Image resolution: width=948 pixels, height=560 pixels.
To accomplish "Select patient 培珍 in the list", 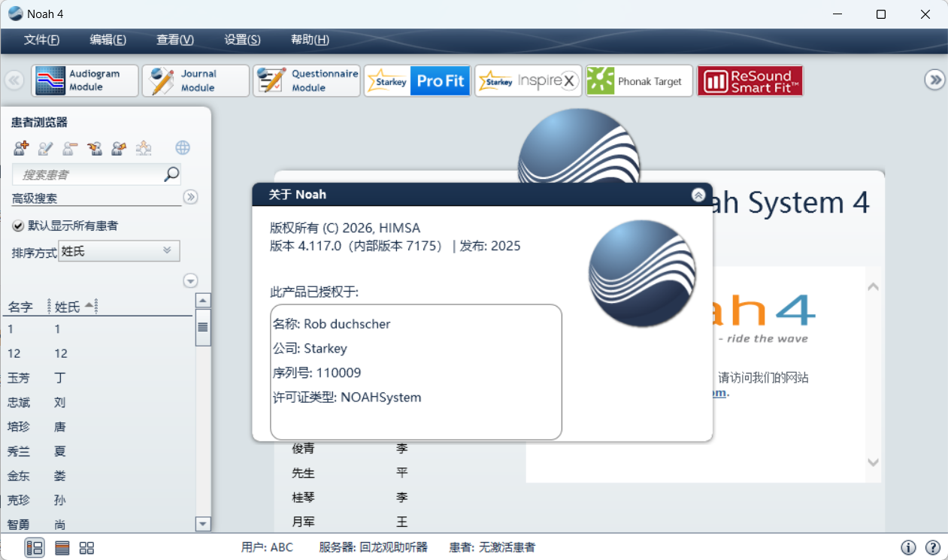I will click(98, 426).
